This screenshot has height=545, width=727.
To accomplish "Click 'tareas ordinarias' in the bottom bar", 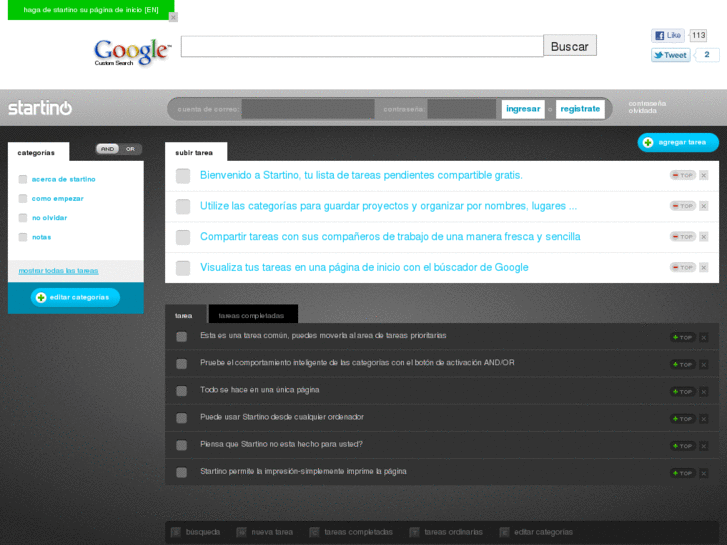I will coord(446,532).
